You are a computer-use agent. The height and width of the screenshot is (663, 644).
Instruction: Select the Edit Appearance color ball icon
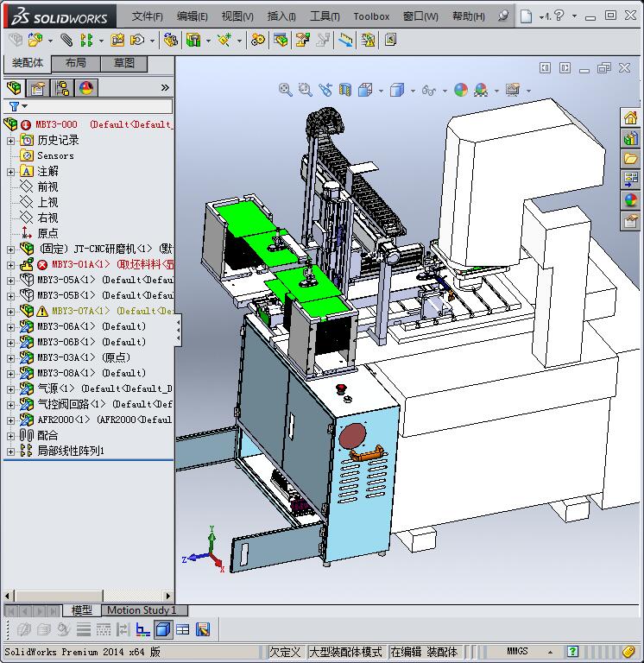pos(461,90)
